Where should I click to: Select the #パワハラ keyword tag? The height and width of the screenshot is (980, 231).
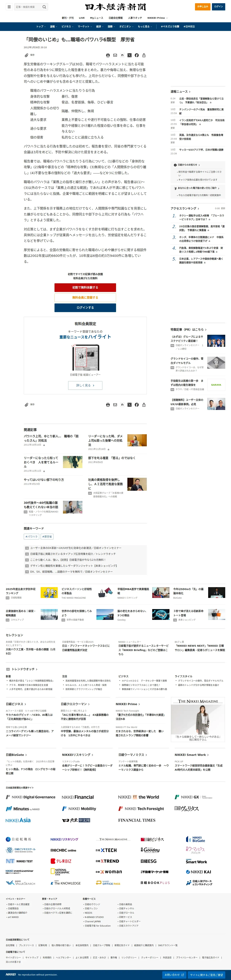32,537
